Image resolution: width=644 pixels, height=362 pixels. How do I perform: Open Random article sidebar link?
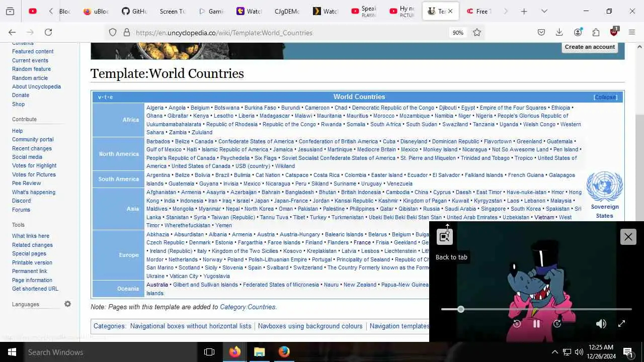[x=30, y=78]
